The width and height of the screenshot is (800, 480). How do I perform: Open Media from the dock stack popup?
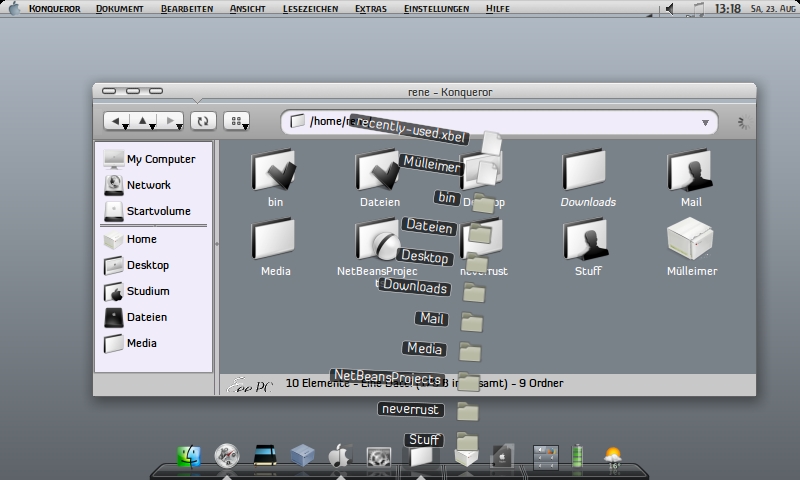point(424,348)
